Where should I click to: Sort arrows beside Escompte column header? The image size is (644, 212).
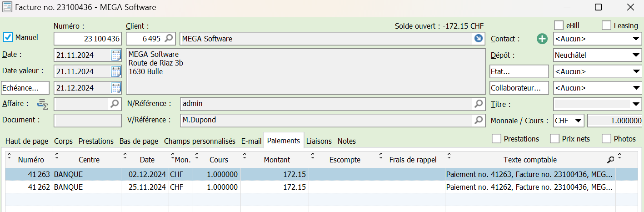pos(313,156)
